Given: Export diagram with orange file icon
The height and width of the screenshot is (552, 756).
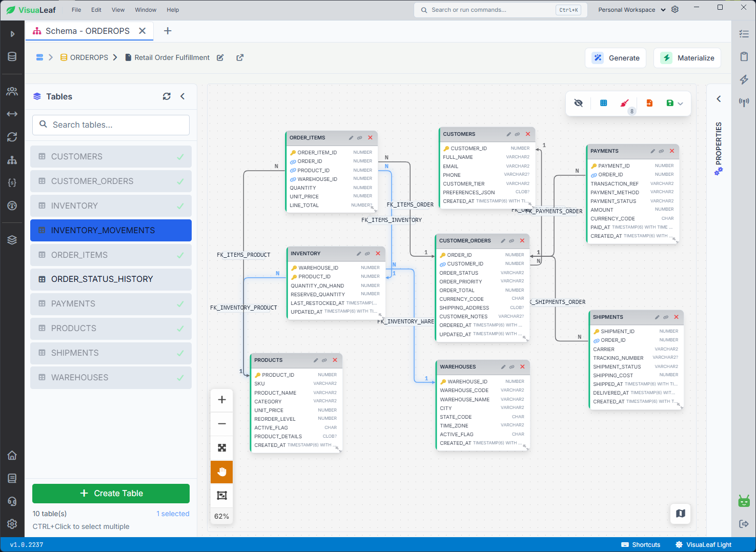Looking at the screenshot, I should coord(649,103).
